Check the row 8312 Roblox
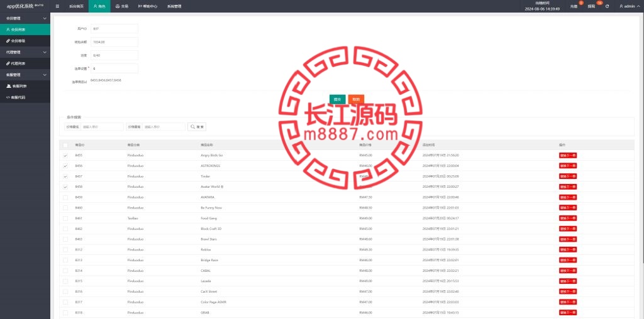This screenshot has width=644, height=319. [x=65, y=250]
